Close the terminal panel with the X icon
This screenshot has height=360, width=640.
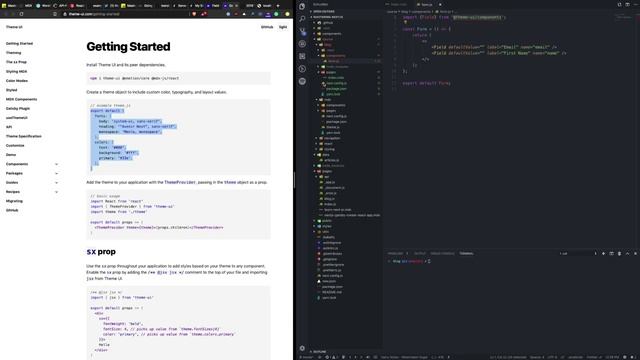635,253
